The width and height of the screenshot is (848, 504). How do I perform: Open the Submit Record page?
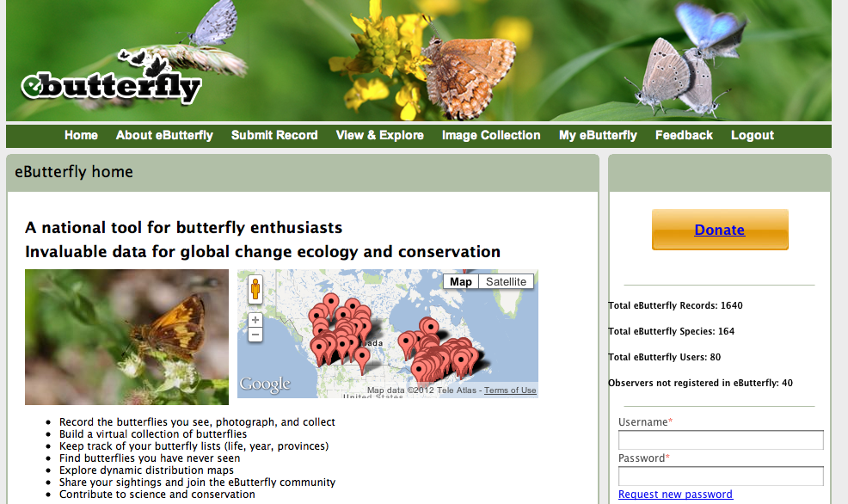(274, 135)
